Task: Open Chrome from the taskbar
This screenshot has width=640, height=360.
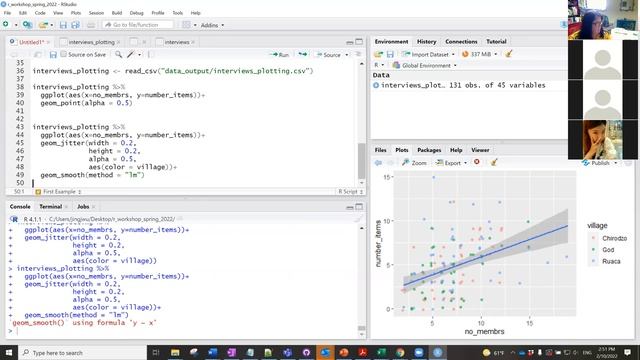Action: (x=400, y=352)
